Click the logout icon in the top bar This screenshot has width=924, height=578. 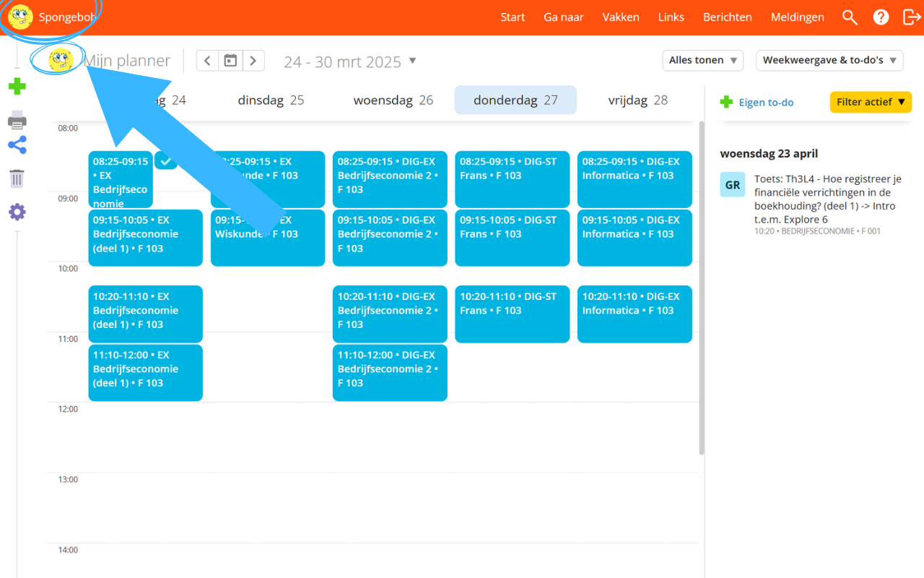click(911, 17)
